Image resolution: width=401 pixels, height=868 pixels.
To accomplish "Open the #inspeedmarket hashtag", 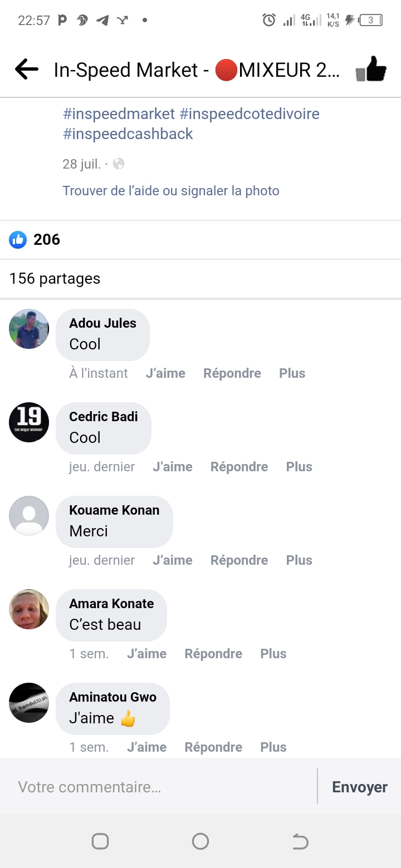I will pyautogui.click(x=119, y=114).
